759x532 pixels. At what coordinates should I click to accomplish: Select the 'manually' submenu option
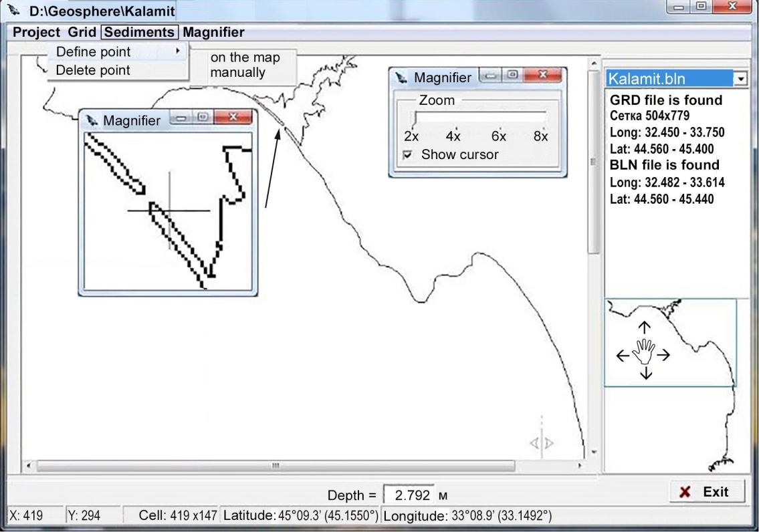tap(237, 72)
